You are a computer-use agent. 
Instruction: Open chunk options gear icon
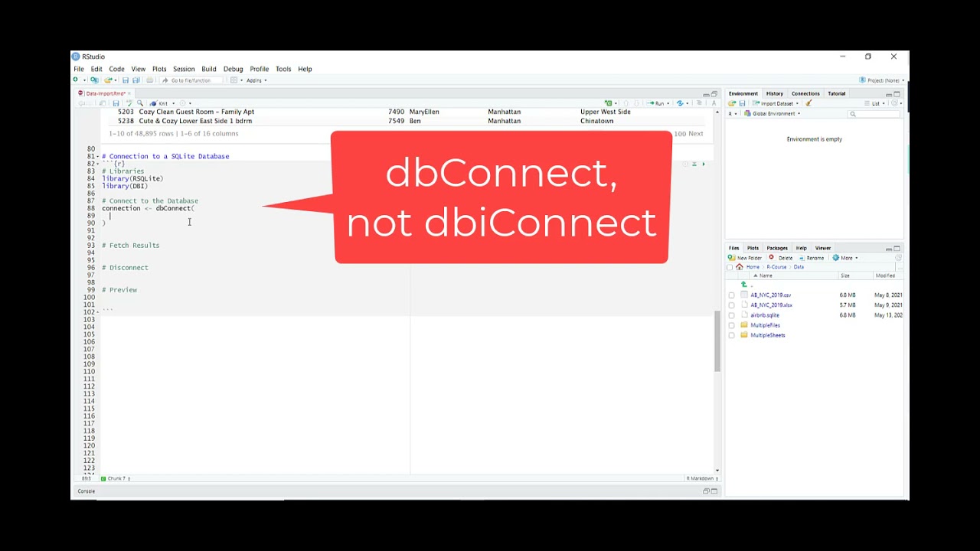(x=685, y=164)
